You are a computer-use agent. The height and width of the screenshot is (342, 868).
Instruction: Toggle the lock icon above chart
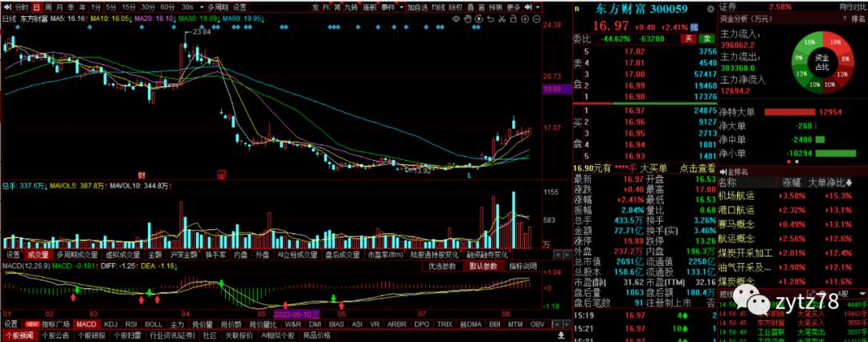(x=513, y=19)
